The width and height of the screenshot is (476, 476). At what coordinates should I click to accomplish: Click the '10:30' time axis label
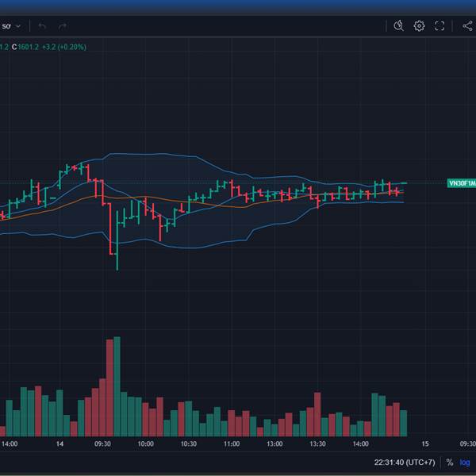[x=189, y=443]
